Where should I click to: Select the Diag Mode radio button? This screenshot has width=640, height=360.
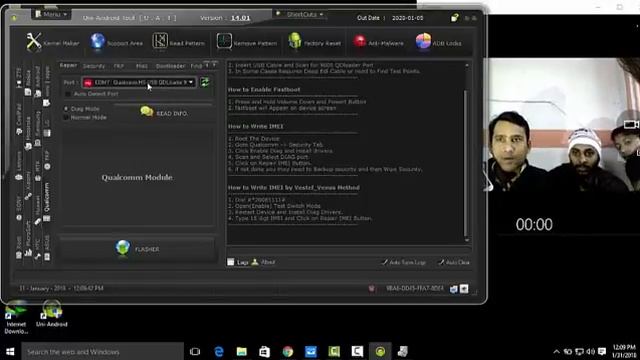[66, 109]
